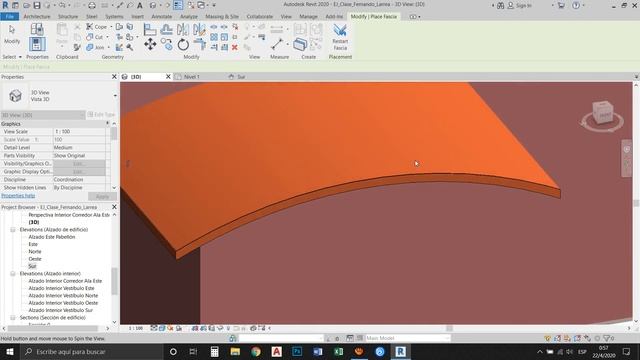Image resolution: width=640 pixels, height=360 pixels.
Task: Open the Cope dropdown arrow
Action: [x=111, y=27]
